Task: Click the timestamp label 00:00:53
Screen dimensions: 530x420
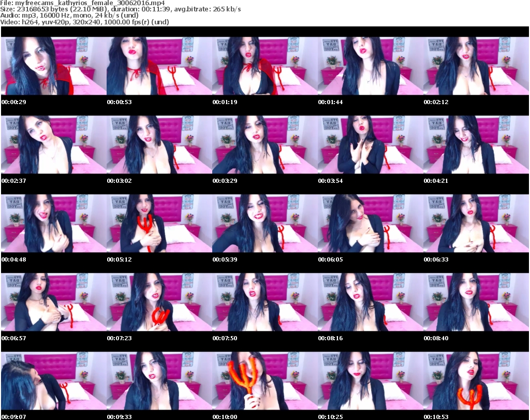Action: [x=120, y=102]
